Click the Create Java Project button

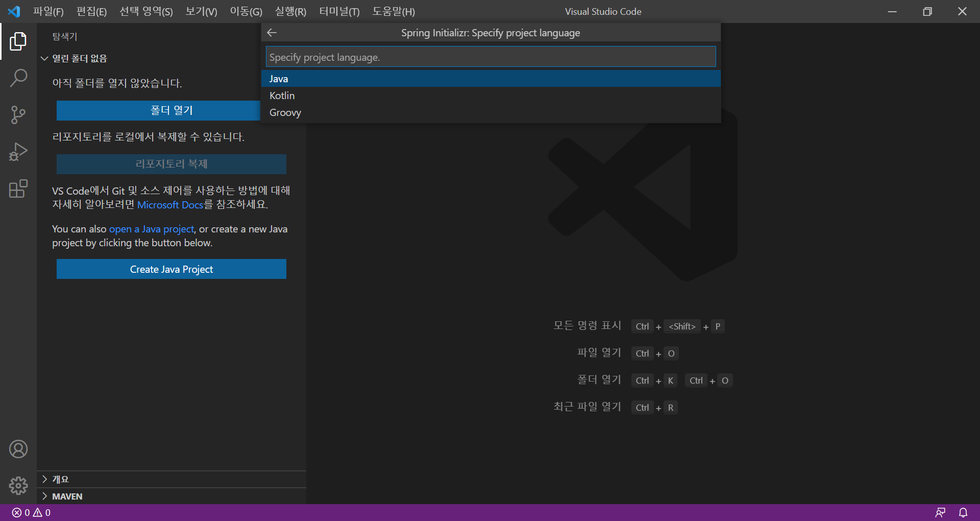click(x=171, y=269)
